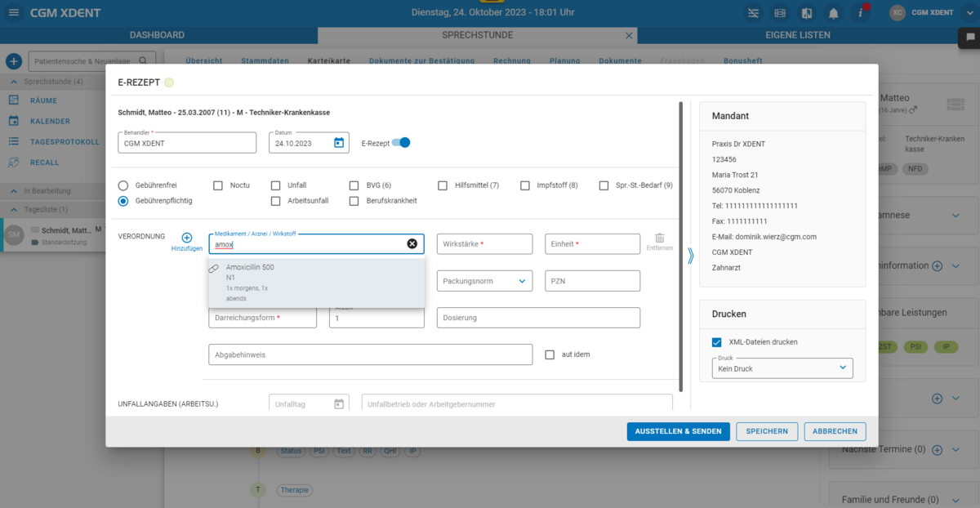980x508 pixels.
Task: Collapse the In Bearbeitung section
Action: tap(14, 191)
